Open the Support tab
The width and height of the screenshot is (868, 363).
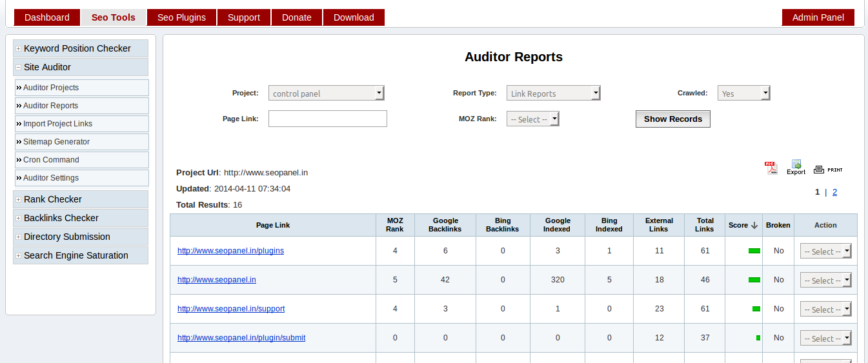[x=244, y=17]
